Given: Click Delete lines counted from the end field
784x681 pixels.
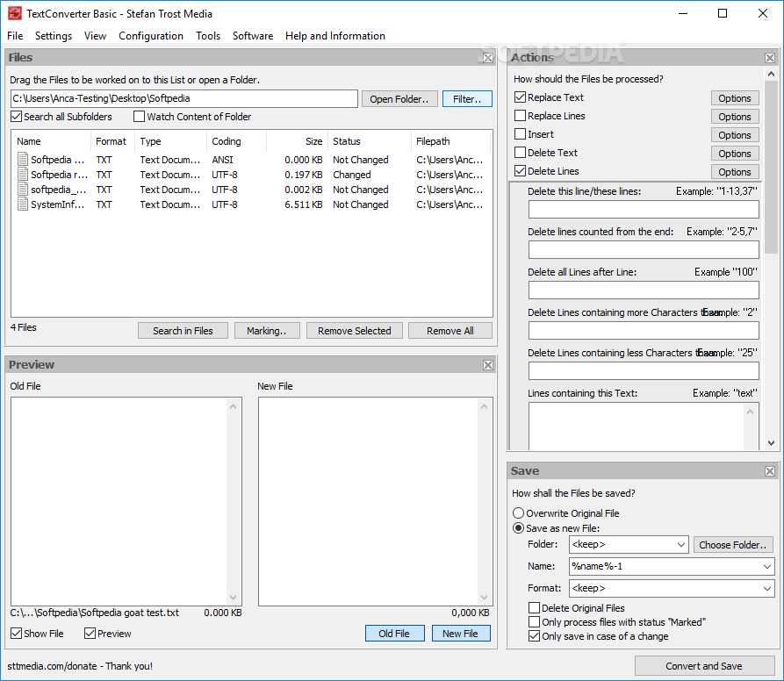Looking at the screenshot, I should pos(644,250).
